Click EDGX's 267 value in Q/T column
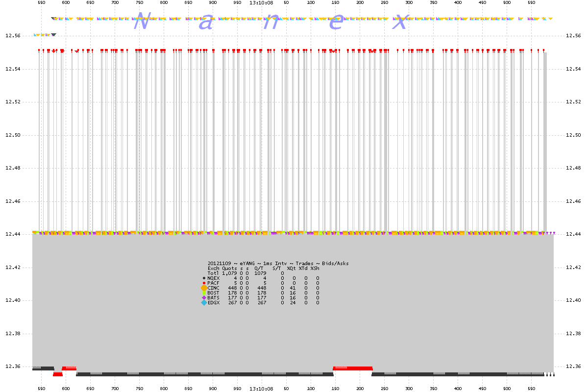The image size is (587, 392). tap(262, 302)
